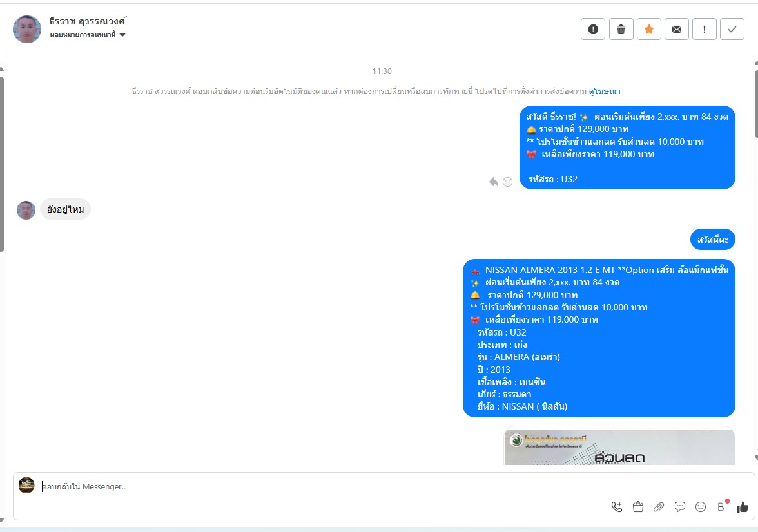The width and height of the screenshot is (758, 532).
Task: Open the shopping bag product icon
Action: (638, 506)
